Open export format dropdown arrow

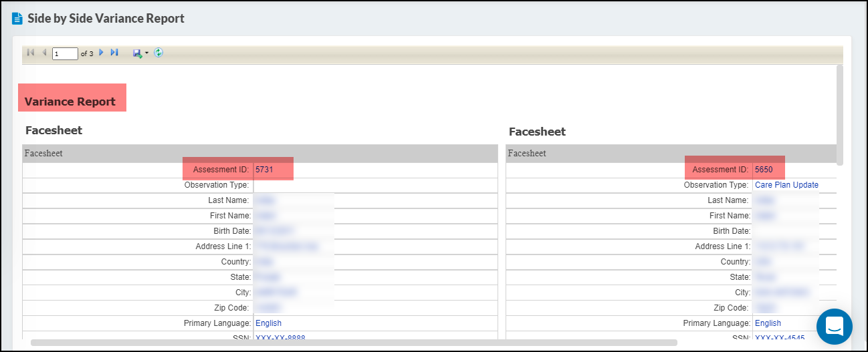click(x=146, y=53)
